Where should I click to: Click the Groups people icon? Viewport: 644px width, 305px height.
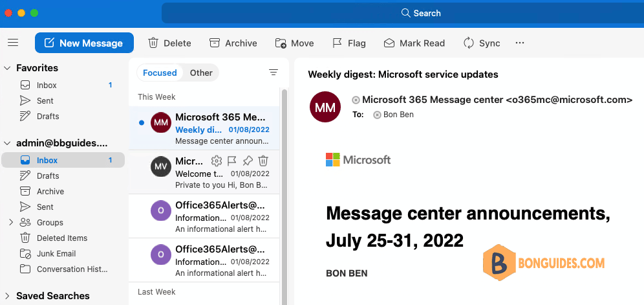coord(25,223)
